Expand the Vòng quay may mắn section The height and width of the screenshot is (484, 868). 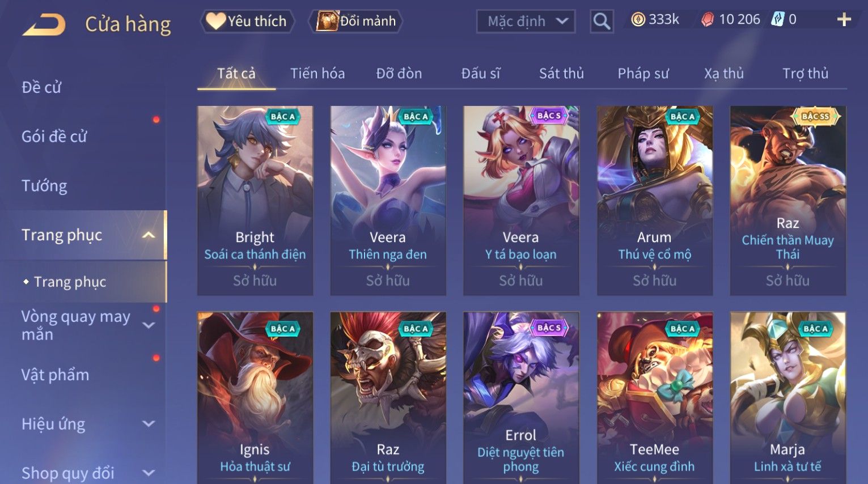coord(149,325)
